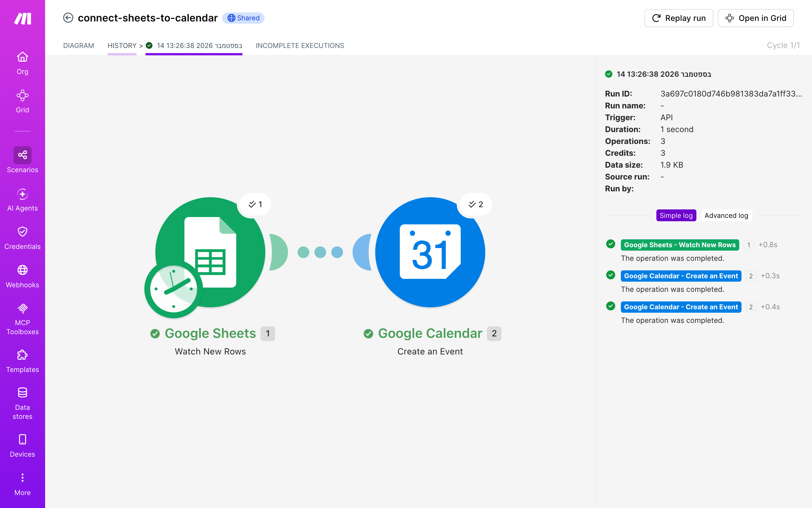The image size is (812, 508).
Task: Click the module number badge 2 beside Google Calendar
Action: pyautogui.click(x=494, y=334)
